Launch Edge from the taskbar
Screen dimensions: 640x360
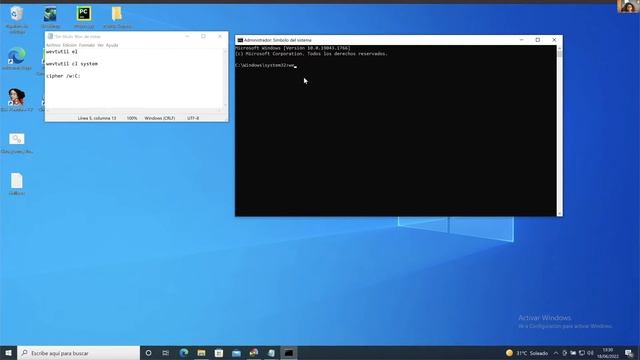click(184, 353)
